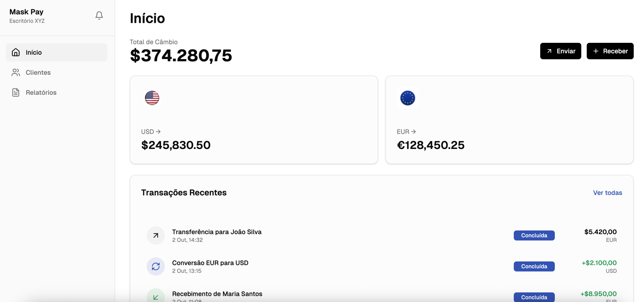Open the Enviar send arrow icon
644x302 pixels.
(x=549, y=51)
